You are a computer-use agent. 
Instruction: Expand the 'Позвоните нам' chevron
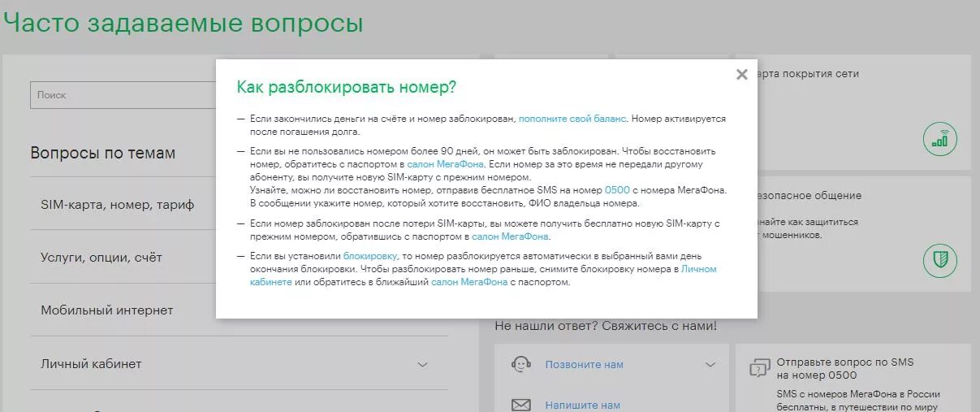click(710, 364)
